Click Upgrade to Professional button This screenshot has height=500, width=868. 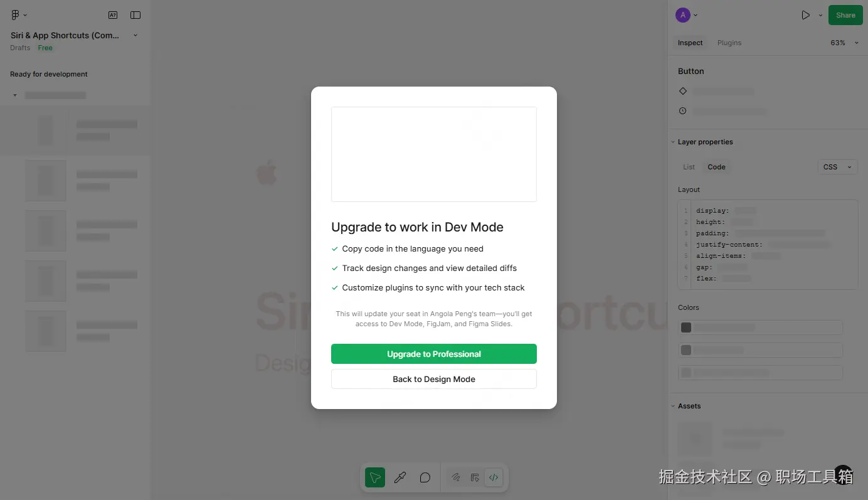click(434, 354)
